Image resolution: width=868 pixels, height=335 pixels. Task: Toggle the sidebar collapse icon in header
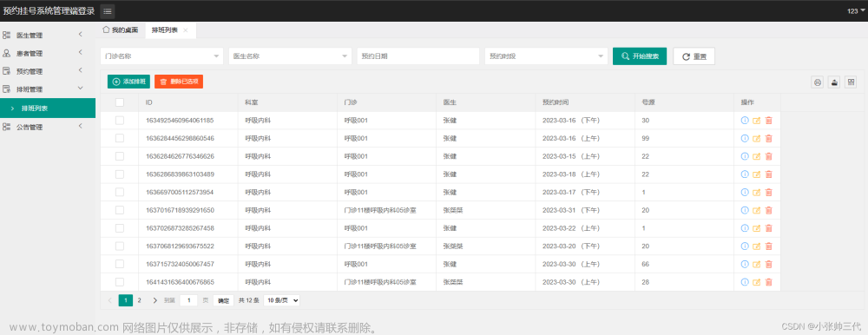[108, 11]
